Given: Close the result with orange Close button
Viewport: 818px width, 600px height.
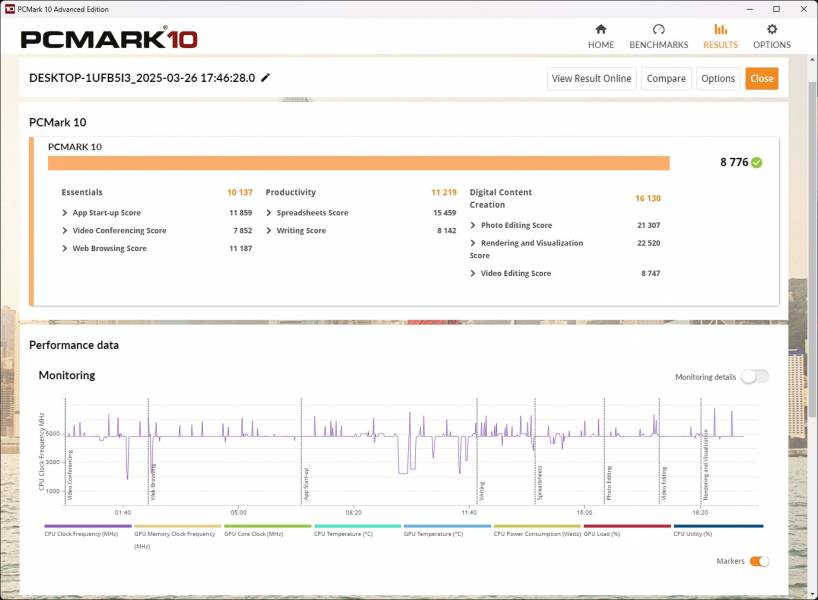Looking at the screenshot, I should point(762,78).
